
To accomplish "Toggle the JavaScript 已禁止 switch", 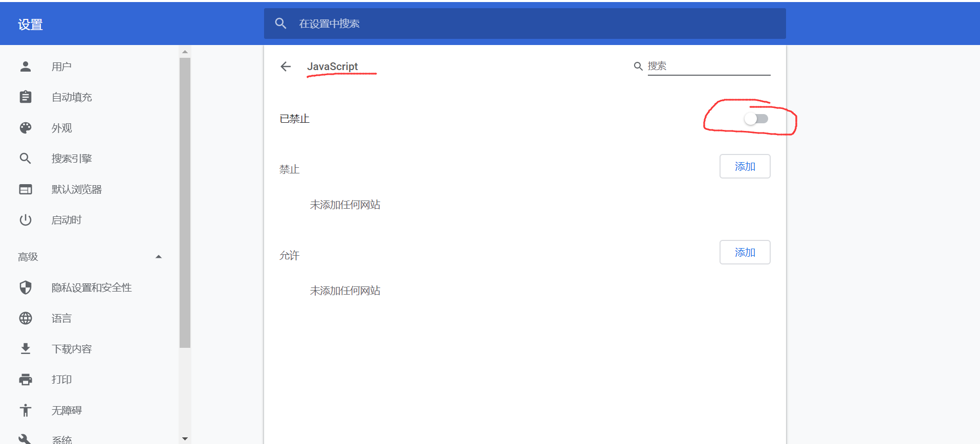I will pyautogui.click(x=756, y=119).
